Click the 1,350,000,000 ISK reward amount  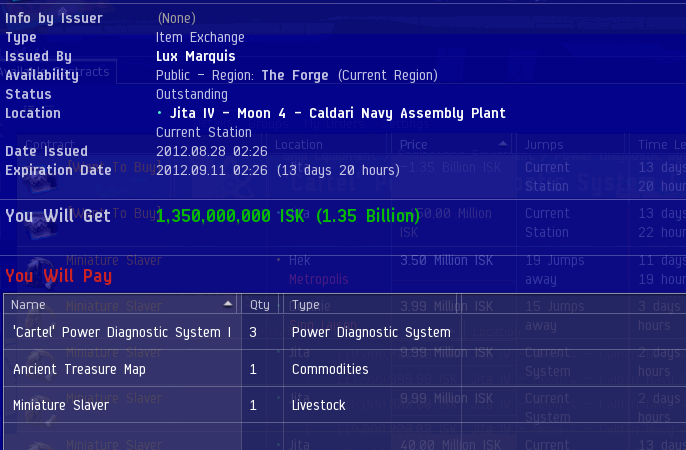[287, 216]
